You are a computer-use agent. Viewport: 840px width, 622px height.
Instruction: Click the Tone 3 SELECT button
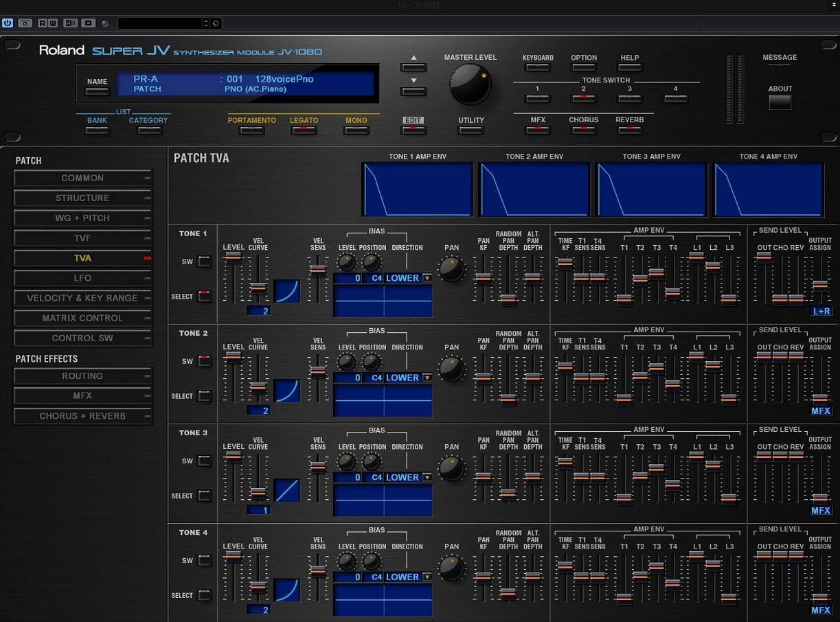point(204,496)
